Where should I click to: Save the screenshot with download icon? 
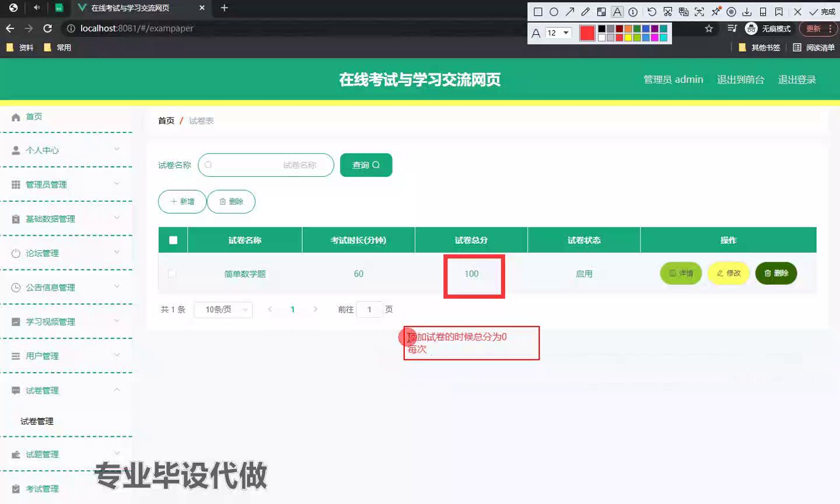(x=747, y=12)
